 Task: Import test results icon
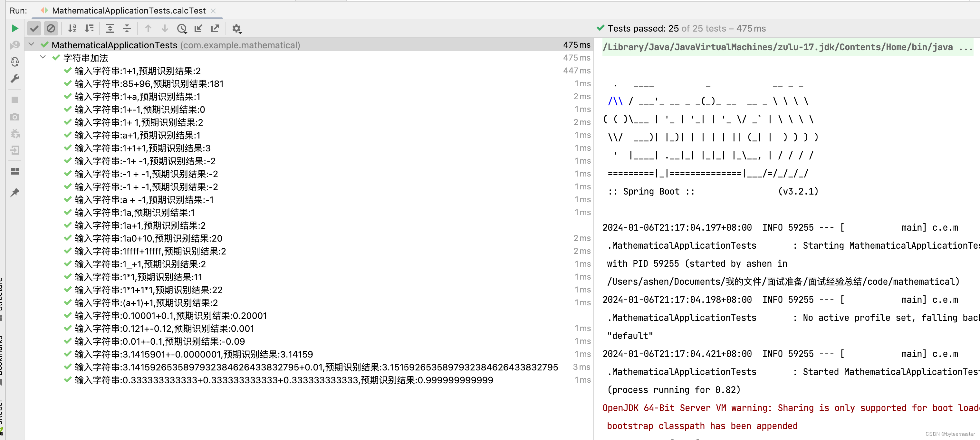(198, 29)
